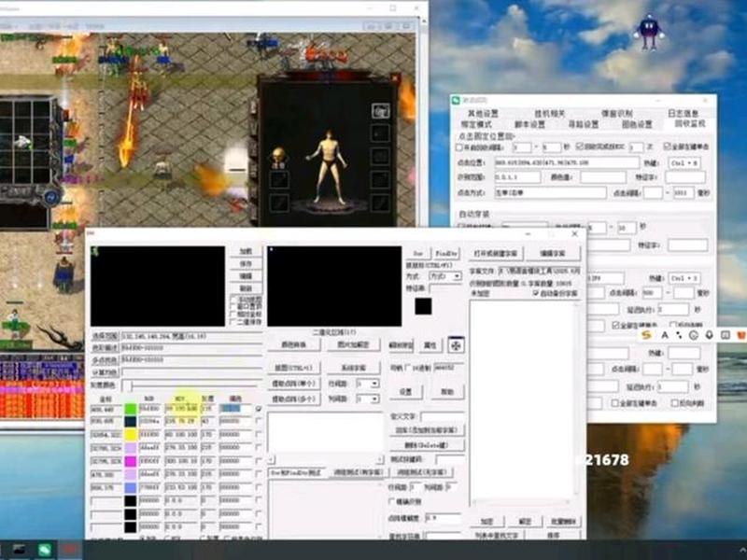Screen dimensions: 747x560
Task: Click the 定义文字 input field
Action: click(x=442, y=416)
